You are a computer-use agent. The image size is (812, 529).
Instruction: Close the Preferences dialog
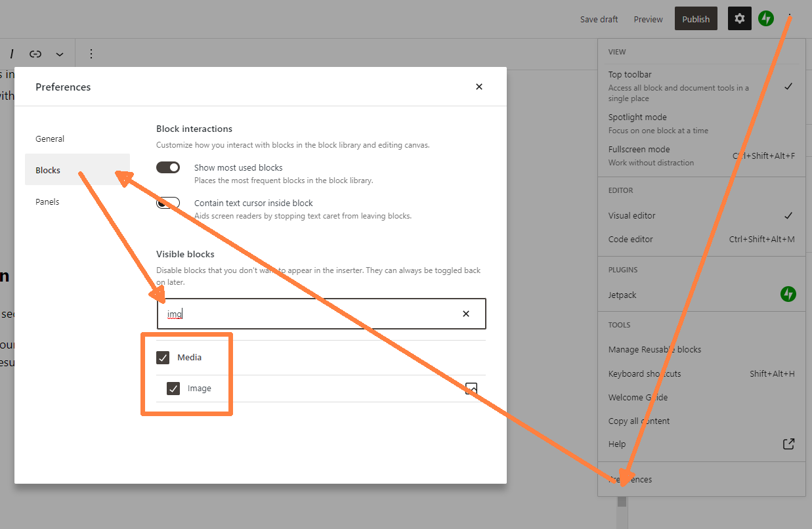tap(479, 87)
